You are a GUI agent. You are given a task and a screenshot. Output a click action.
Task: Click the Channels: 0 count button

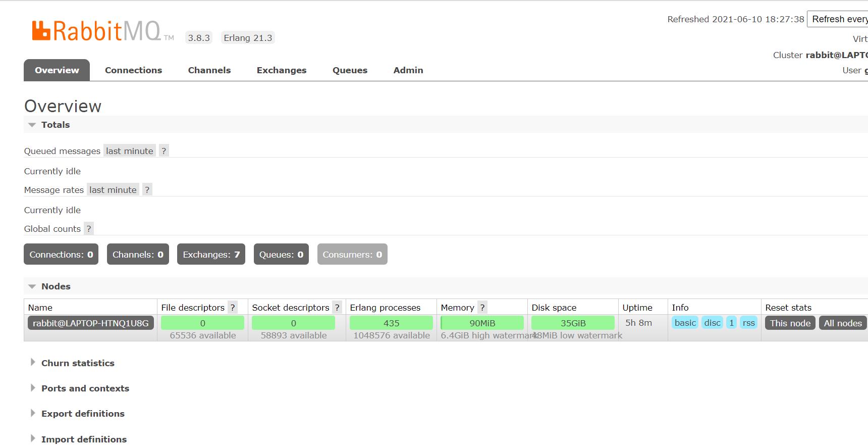click(x=138, y=254)
